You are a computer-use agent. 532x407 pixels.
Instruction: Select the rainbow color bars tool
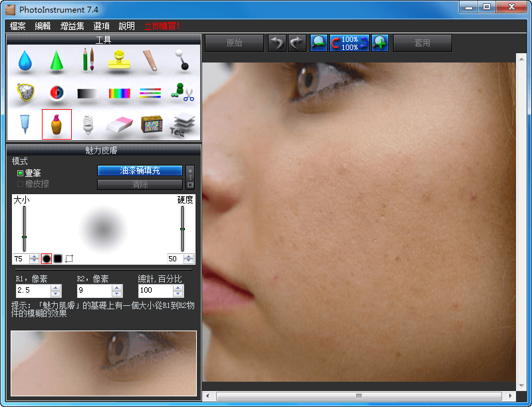tap(120, 93)
